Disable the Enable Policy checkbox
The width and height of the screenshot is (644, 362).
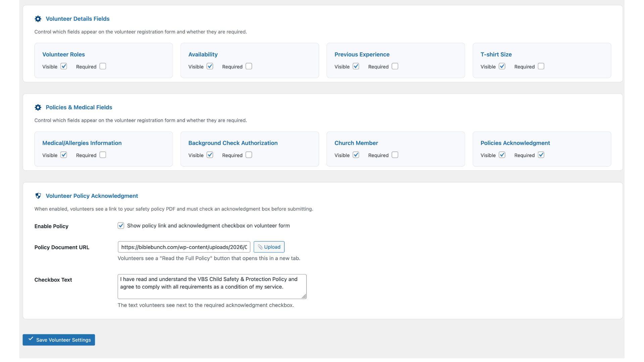121,226
